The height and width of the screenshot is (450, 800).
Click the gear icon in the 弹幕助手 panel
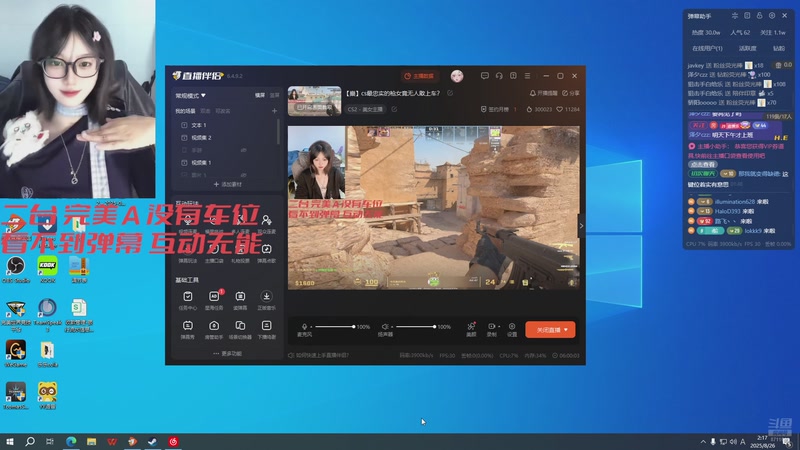[772, 16]
